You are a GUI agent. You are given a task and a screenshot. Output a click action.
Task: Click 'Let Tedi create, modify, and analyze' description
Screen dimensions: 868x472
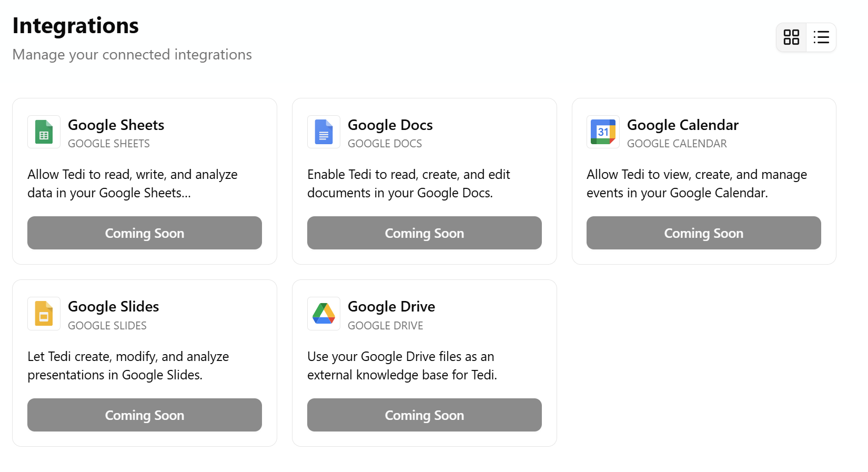coord(128,366)
